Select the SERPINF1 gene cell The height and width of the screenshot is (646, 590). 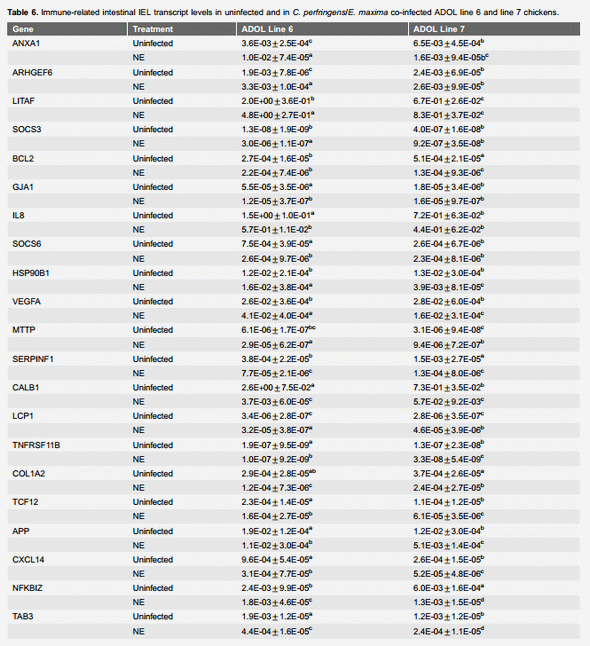tap(33, 359)
